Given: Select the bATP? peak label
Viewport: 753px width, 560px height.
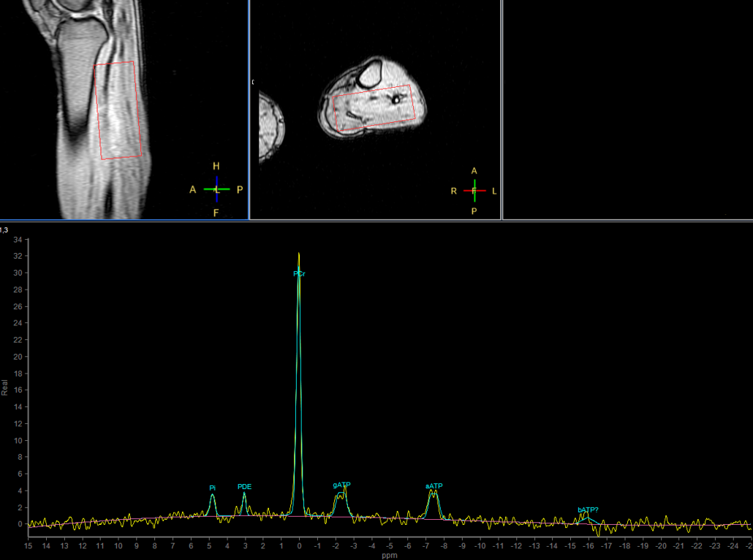Looking at the screenshot, I should 588,510.
